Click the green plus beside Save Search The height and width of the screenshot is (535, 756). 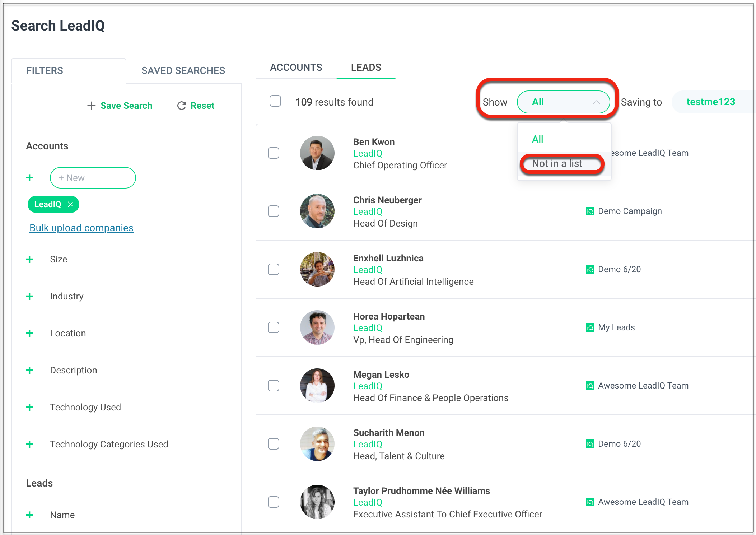pos(91,105)
